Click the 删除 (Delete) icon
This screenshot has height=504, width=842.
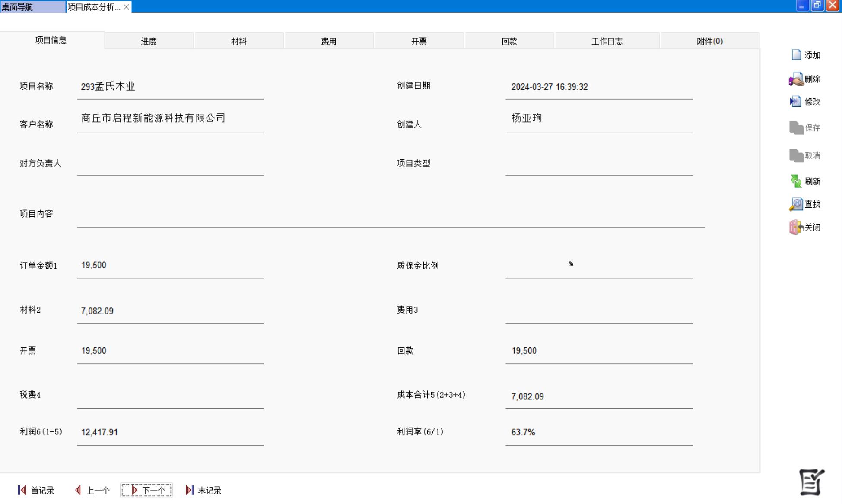pyautogui.click(x=796, y=79)
